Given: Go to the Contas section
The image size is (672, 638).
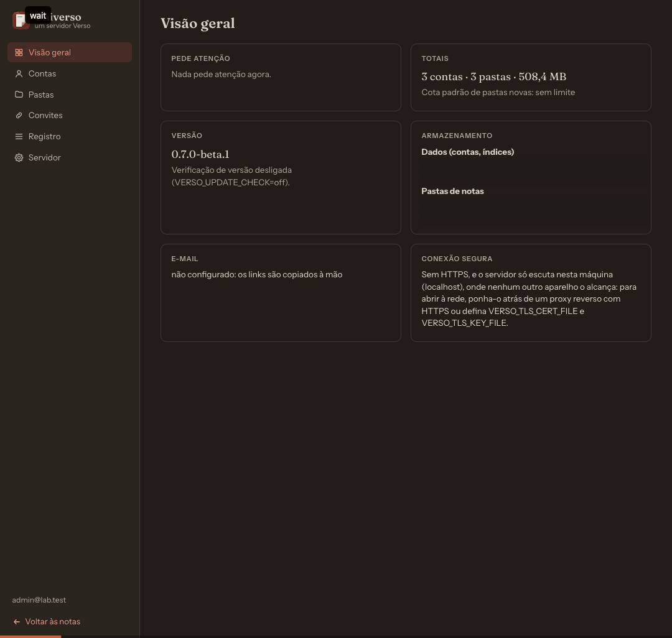Looking at the screenshot, I should click(x=70, y=73).
